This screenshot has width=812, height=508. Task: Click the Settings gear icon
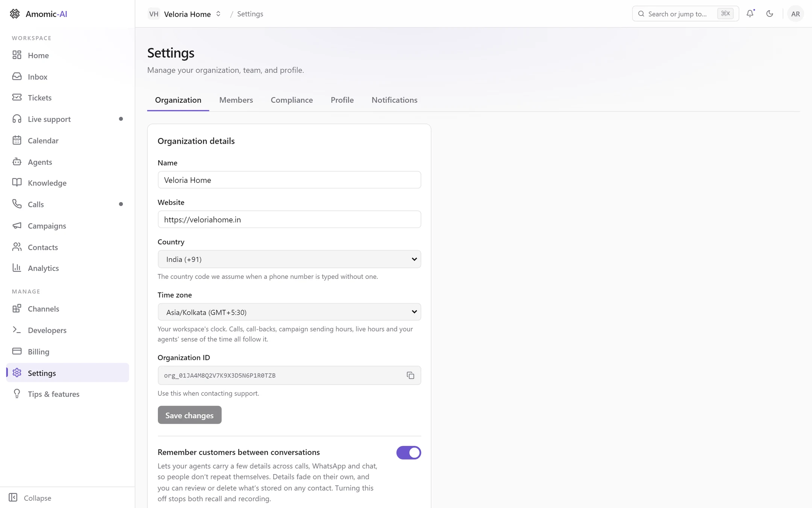[17, 373]
